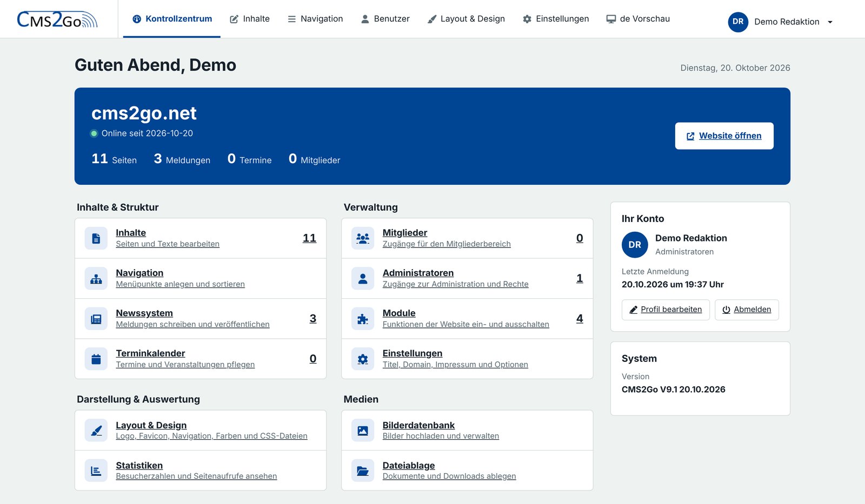Viewport: 865px width, 504px height.
Task: Open Einstellungen in top menu
Action: 556,19
